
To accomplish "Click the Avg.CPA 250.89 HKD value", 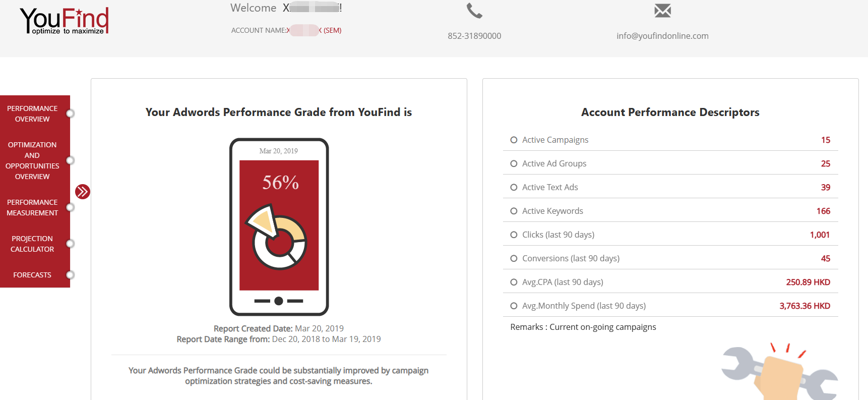I will click(808, 282).
